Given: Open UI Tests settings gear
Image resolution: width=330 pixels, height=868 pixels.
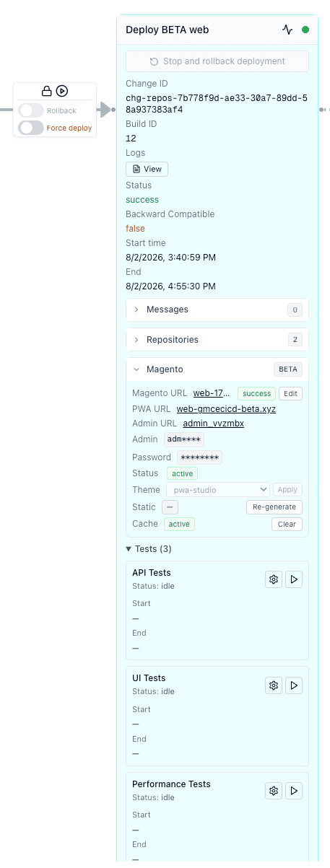Looking at the screenshot, I should pyautogui.click(x=274, y=685).
